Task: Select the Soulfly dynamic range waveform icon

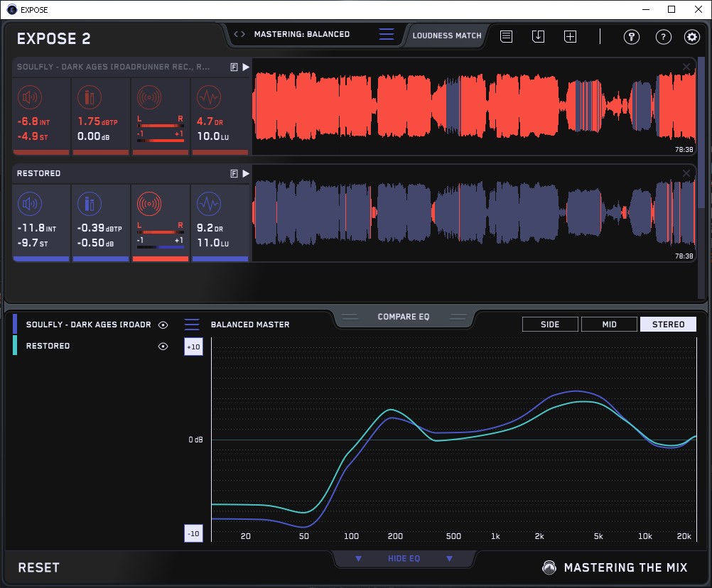Action: coord(209,97)
